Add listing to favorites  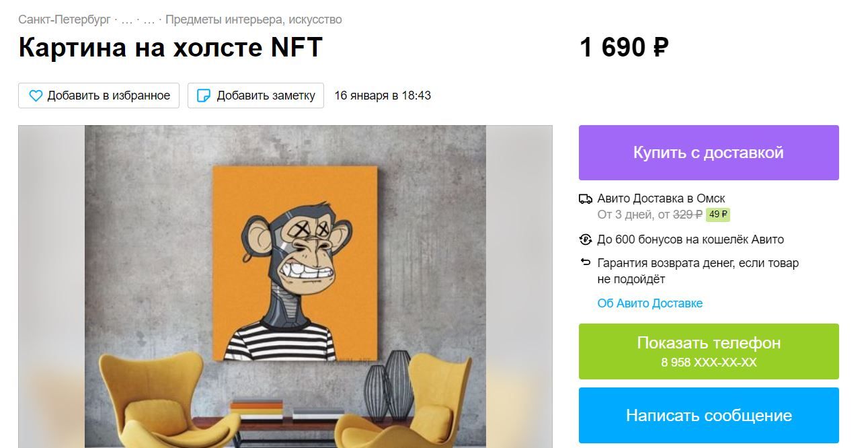[x=99, y=96]
